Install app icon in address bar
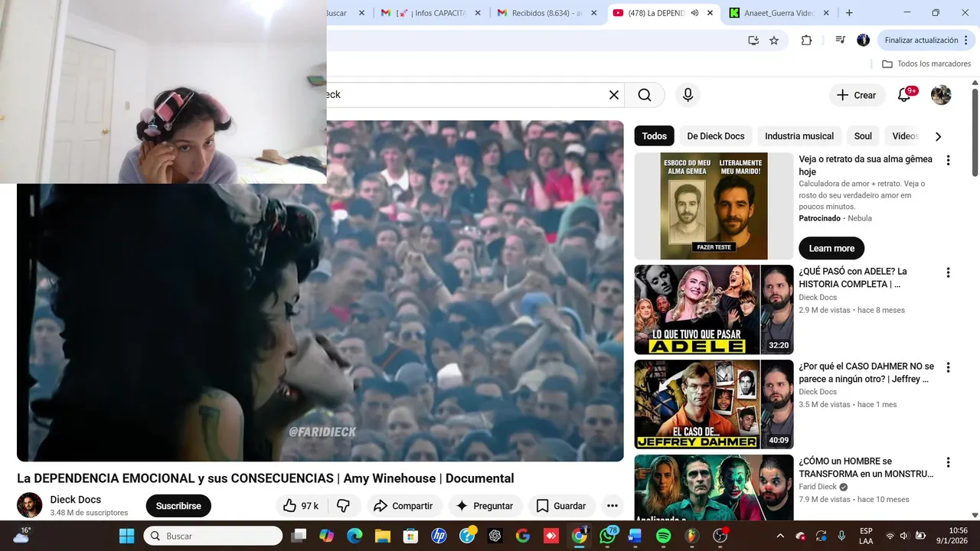The width and height of the screenshot is (980, 551). point(753,41)
